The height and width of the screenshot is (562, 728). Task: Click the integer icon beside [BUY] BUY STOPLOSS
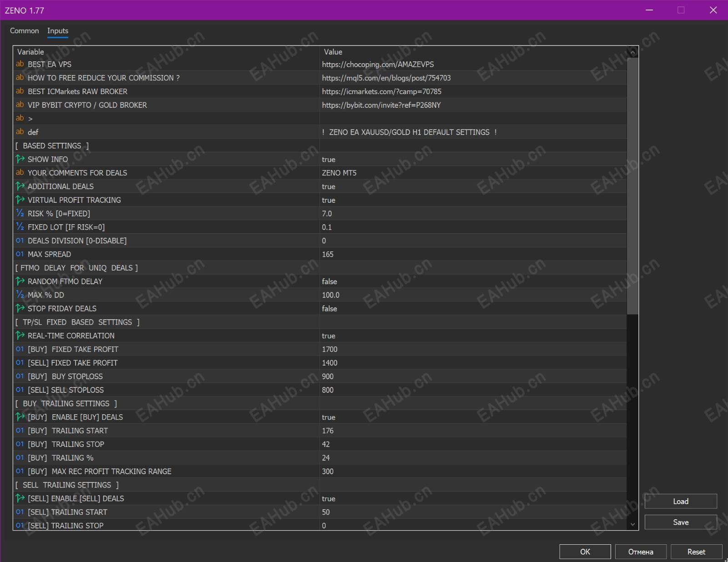[20, 376]
